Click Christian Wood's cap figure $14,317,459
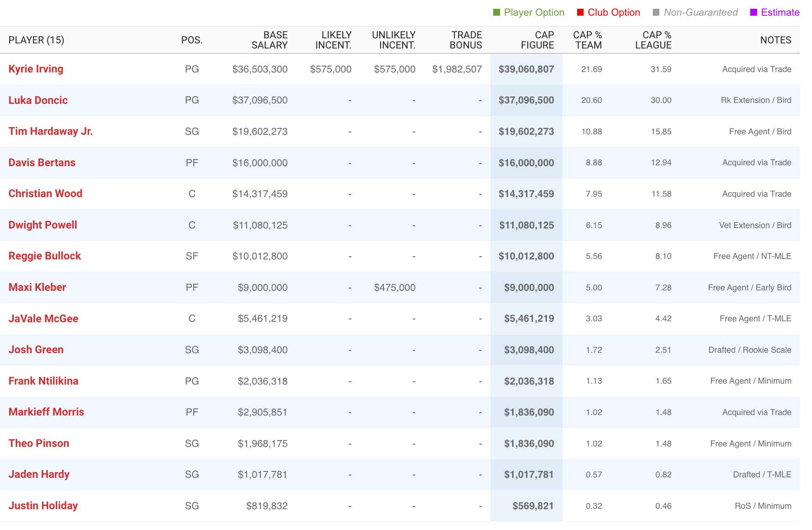This screenshot has width=812, height=530. pos(526,194)
